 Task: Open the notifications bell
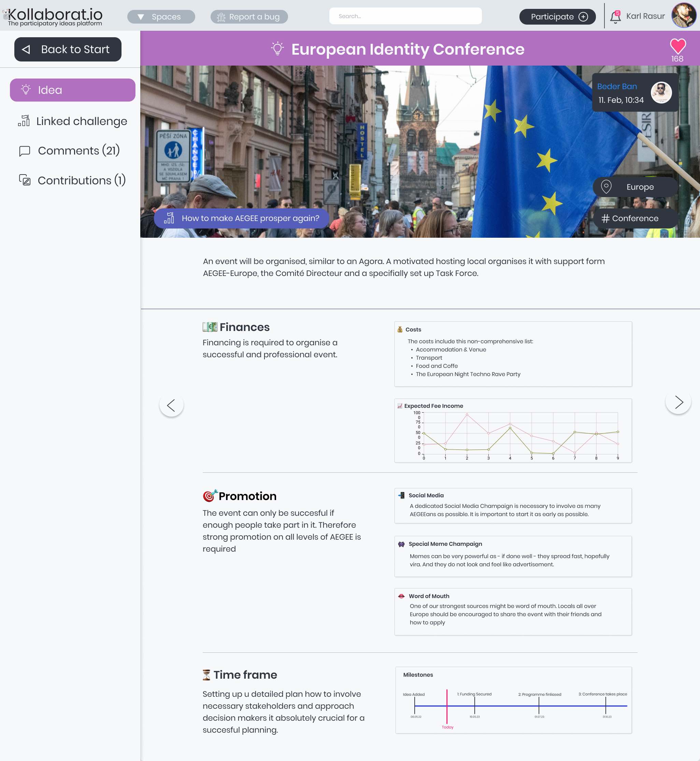[x=615, y=17]
